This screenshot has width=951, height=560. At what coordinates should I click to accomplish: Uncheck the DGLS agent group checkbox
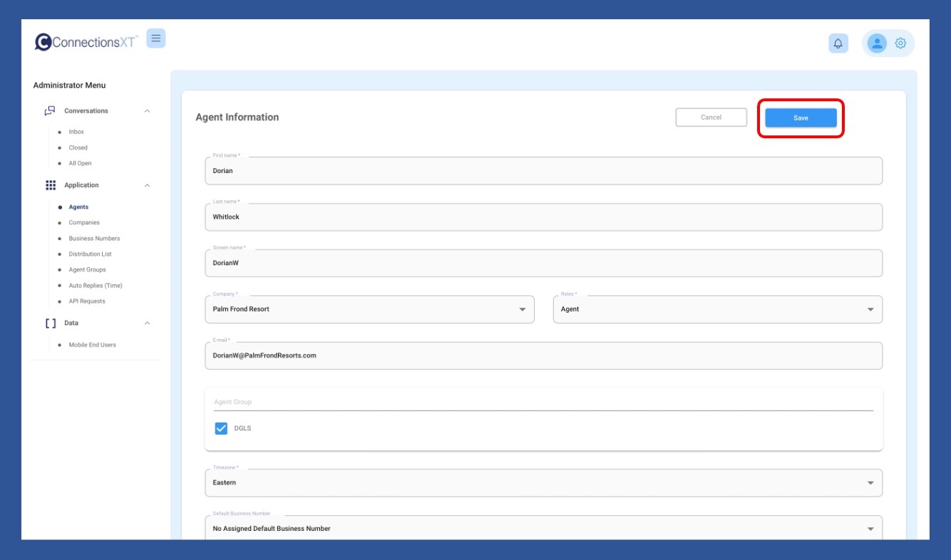(221, 428)
